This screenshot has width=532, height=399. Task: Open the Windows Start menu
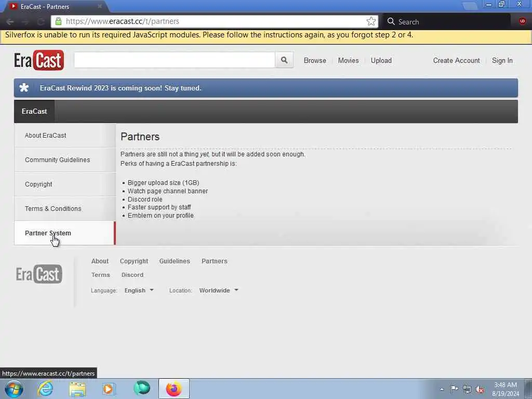pyautogui.click(x=14, y=389)
